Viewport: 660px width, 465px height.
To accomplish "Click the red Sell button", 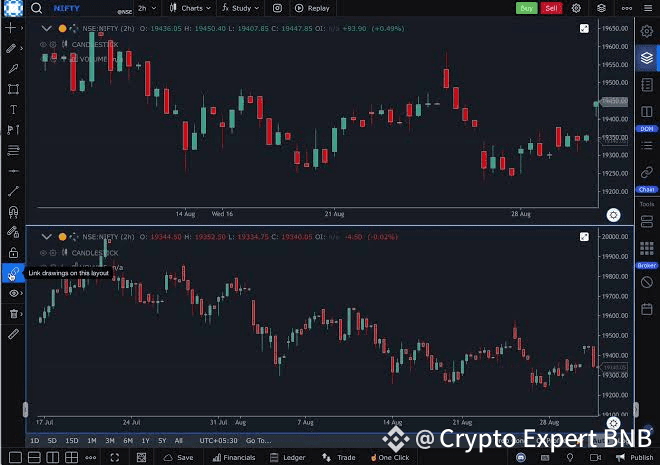I will click(x=551, y=8).
